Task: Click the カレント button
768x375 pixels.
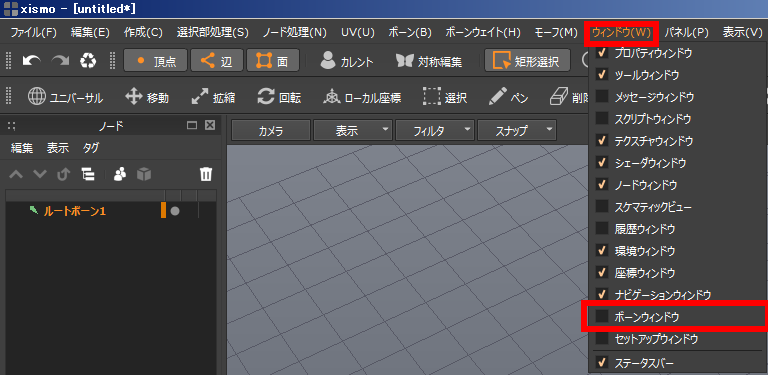Action: pos(347,61)
